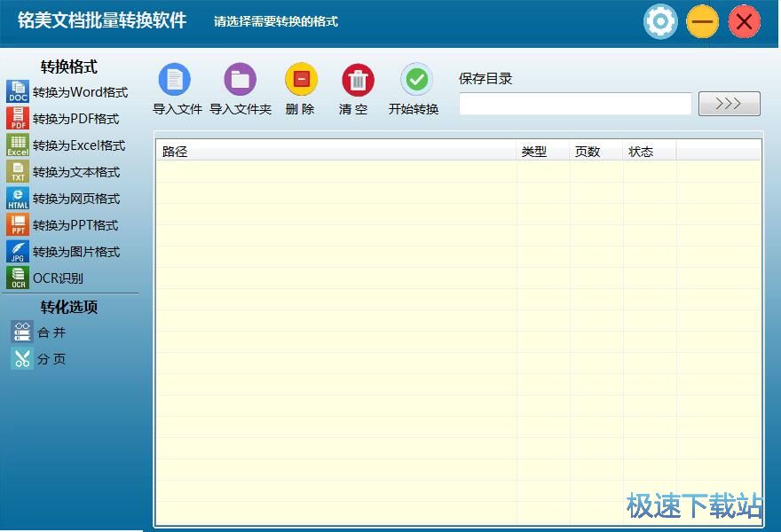Image resolution: width=781 pixels, height=532 pixels.
Task: Select 转换为Excel格式 option
Action: 79,145
